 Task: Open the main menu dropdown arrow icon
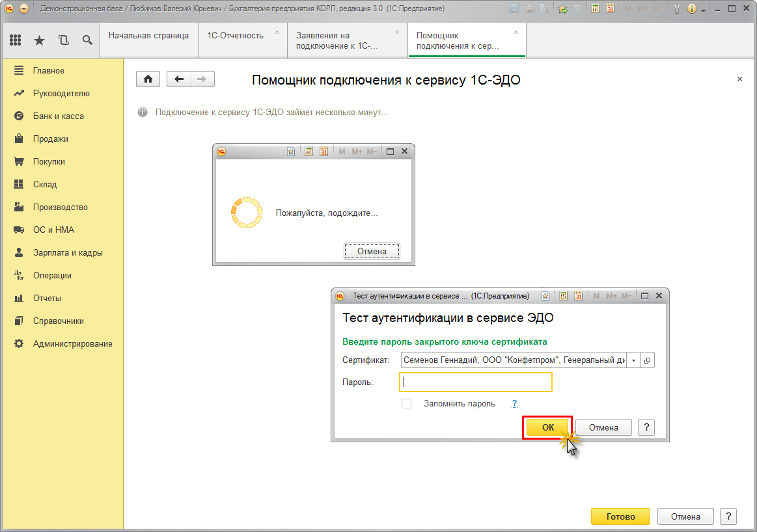24,8
